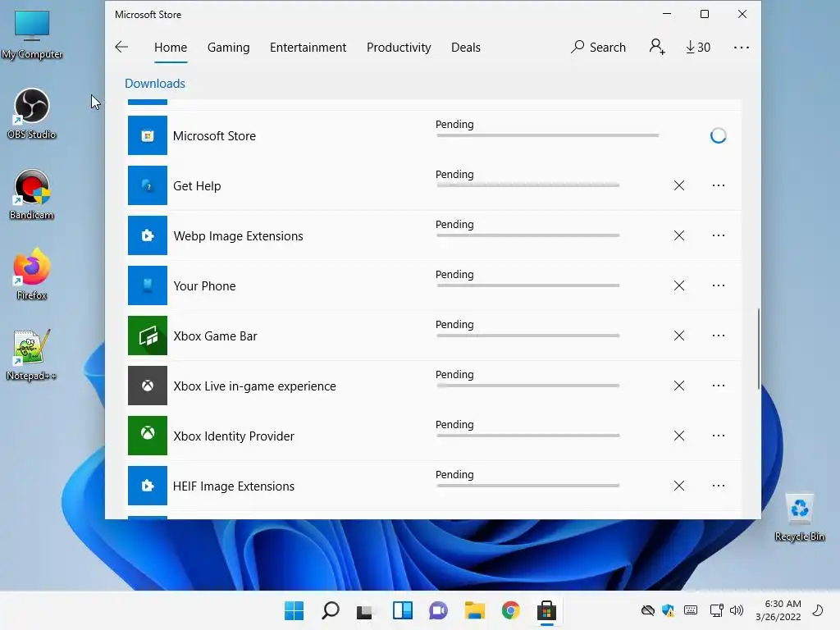Screen dimensions: 840x630
Task: Open the Home tab
Action: 171,47
